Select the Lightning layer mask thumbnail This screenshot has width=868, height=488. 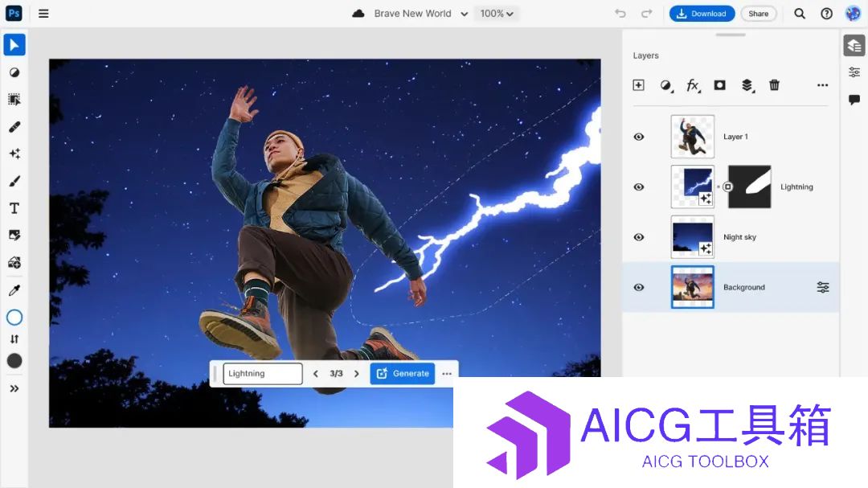[x=750, y=187]
